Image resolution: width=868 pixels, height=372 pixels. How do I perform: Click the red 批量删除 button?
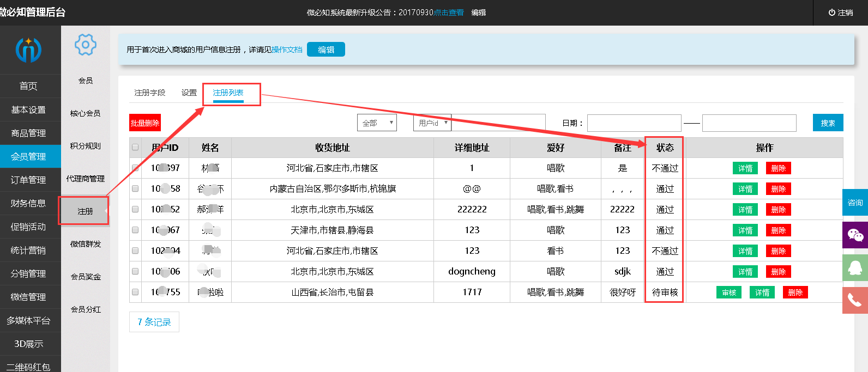(x=145, y=123)
